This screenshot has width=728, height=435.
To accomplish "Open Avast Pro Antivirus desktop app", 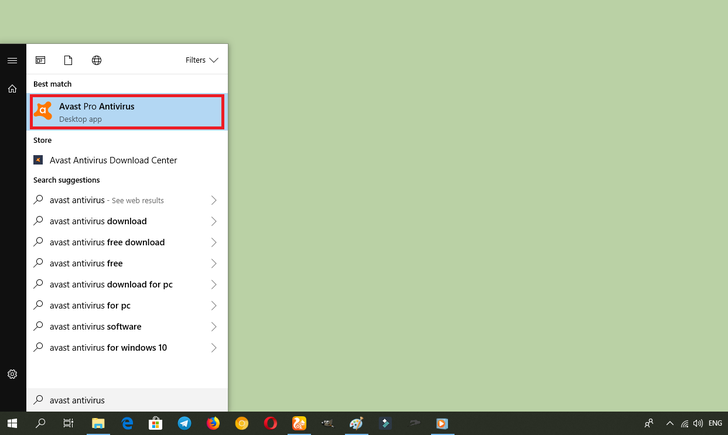I will (127, 112).
